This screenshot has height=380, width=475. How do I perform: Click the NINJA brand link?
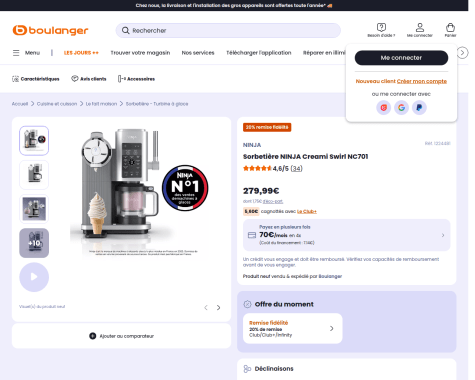(x=252, y=145)
